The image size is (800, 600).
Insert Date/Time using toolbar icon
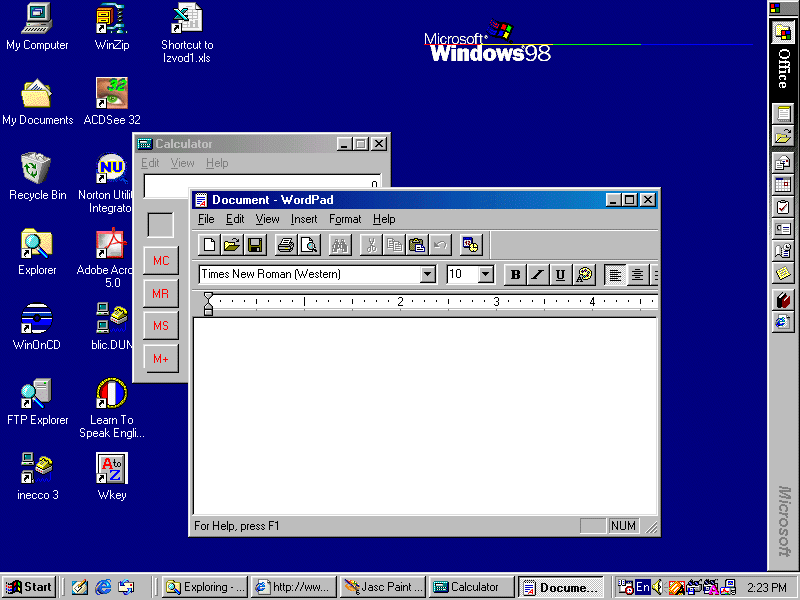click(470, 245)
